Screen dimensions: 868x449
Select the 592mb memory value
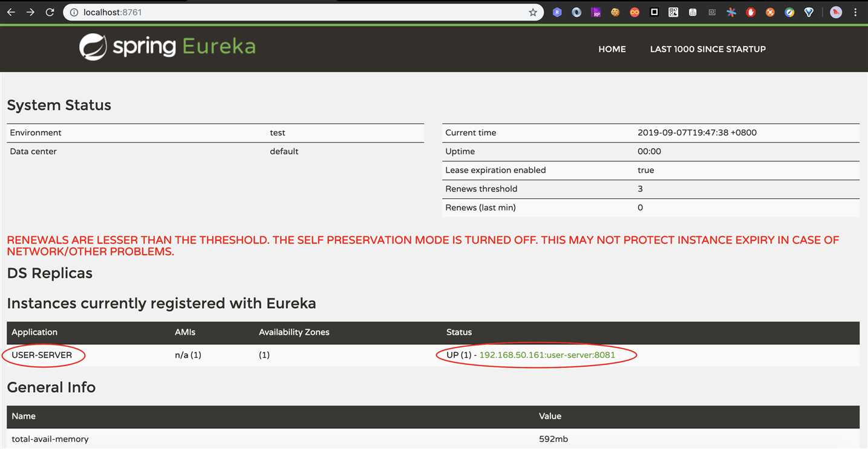pos(553,439)
